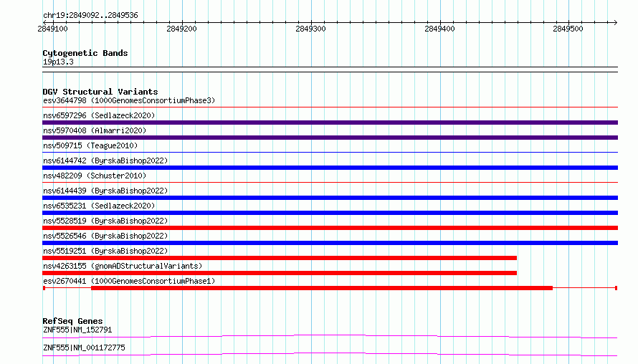Viewport: 638px width, 364px height.
Task: Click the 19p13.3 band label
Action: click(58, 62)
